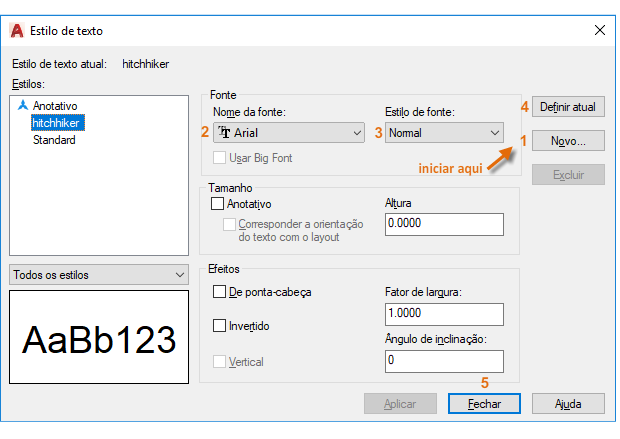
Task: Select the Standard text style
Action: pos(54,140)
